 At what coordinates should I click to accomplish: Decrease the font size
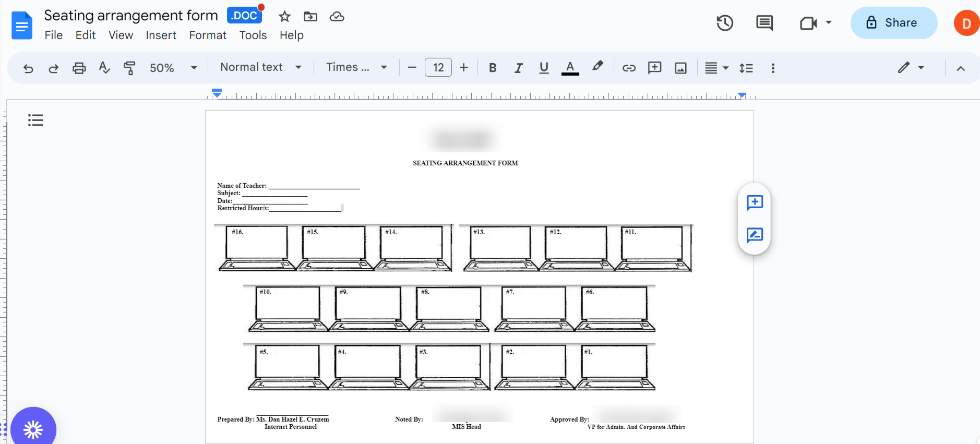pyautogui.click(x=412, y=68)
